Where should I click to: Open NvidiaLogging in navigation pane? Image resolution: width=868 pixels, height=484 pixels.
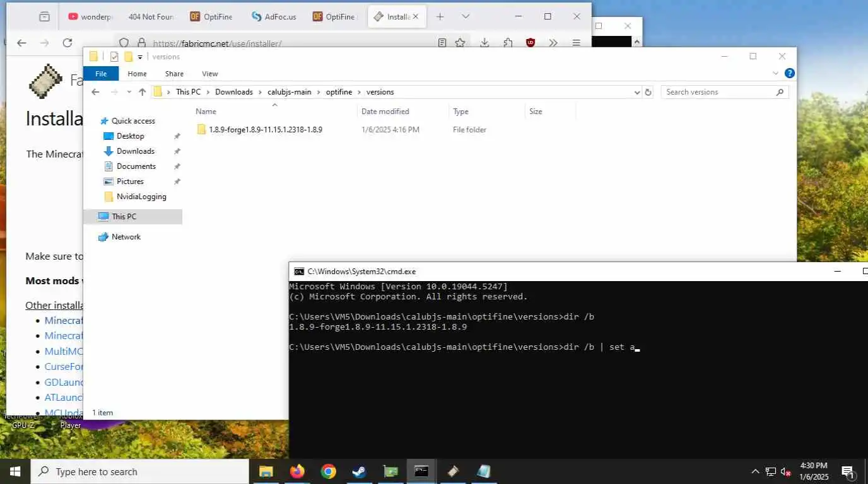(141, 197)
